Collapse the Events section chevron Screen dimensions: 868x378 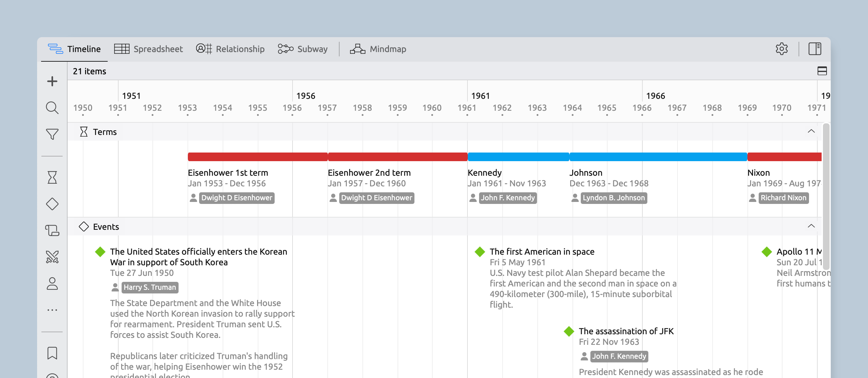pyautogui.click(x=811, y=226)
